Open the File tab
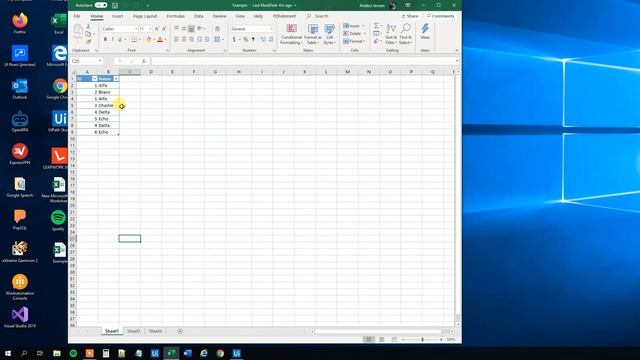640x360 pixels. click(x=77, y=16)
